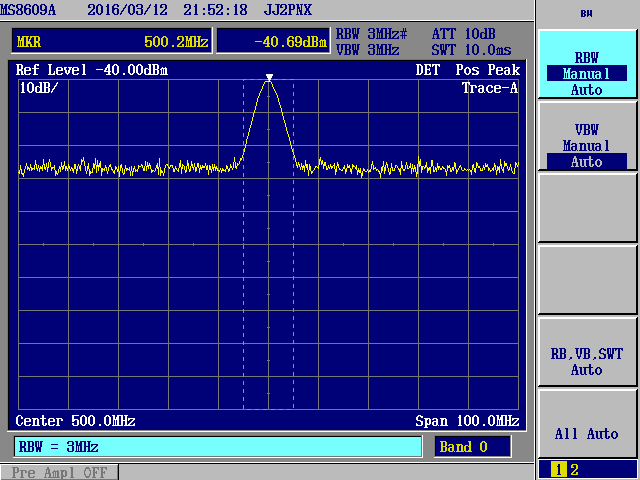Viewport: 640px width, 480px height.
Task: Click the 21:52:18 time text
Action: [x=215, y=9]
